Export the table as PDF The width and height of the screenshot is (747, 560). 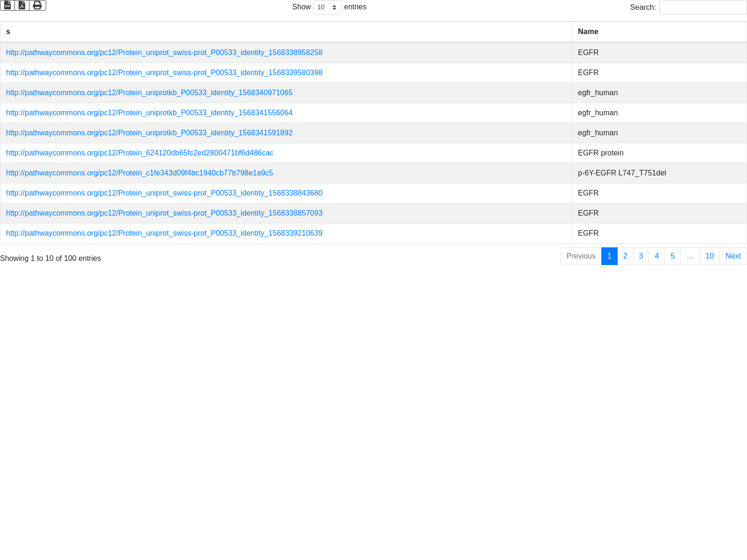click(22, 5)
